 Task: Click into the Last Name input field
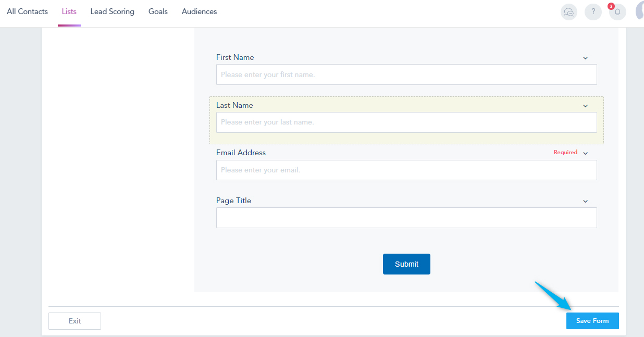coord(406,122)
